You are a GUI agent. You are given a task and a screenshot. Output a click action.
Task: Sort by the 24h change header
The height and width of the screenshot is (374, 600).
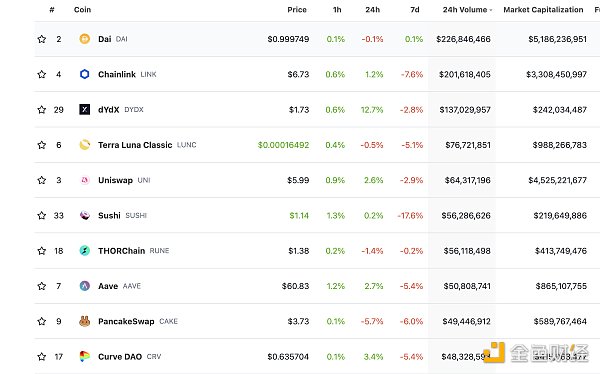pos(372,10)
